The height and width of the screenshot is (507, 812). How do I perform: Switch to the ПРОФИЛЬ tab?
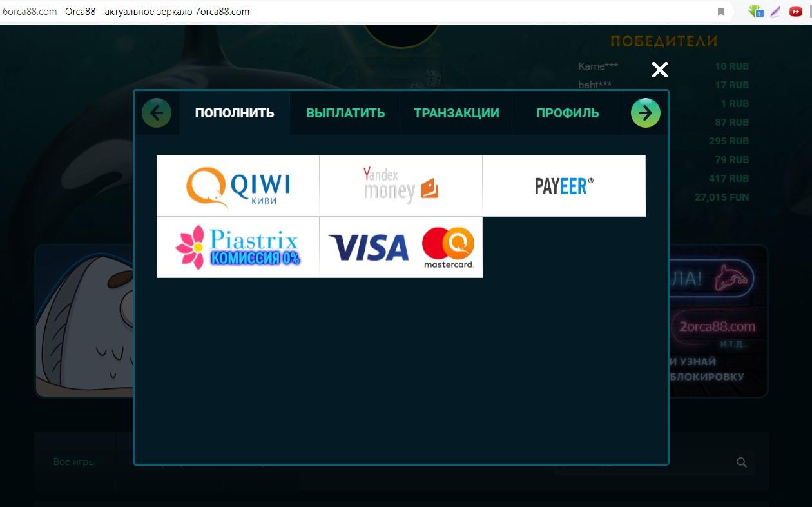tap(568, 113)
